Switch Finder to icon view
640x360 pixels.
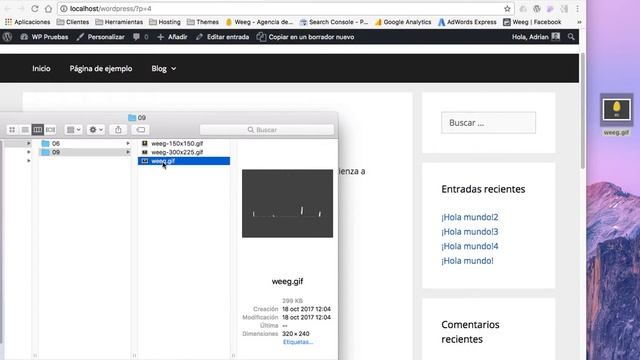click(x=12, y=130)
